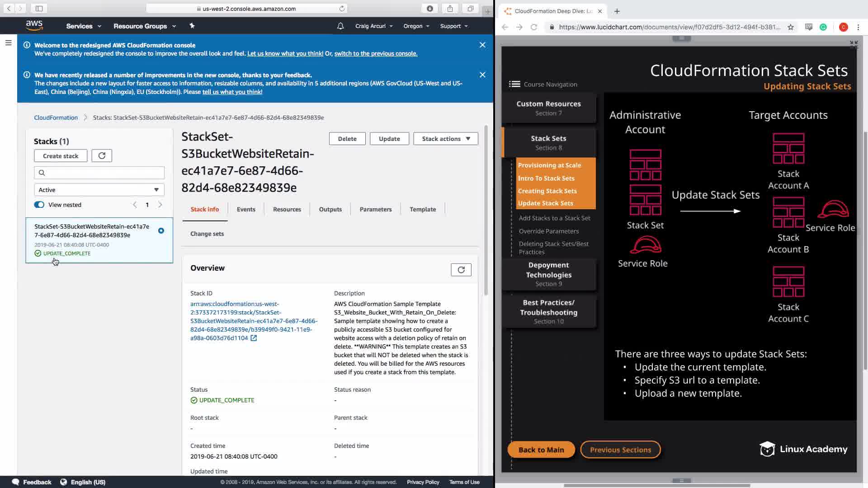Click the Back to Main button
Viewport: 868px width, 488px height.
(x=541, y=450)
